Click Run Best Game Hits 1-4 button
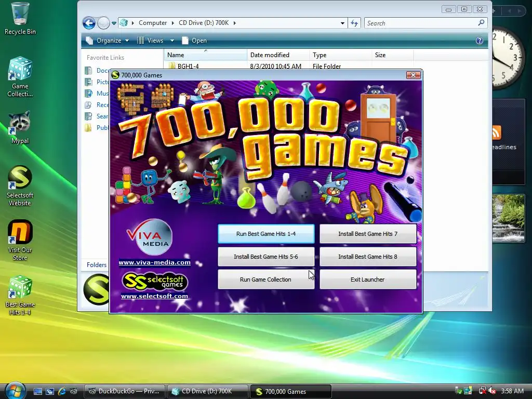 pos(266,234)
